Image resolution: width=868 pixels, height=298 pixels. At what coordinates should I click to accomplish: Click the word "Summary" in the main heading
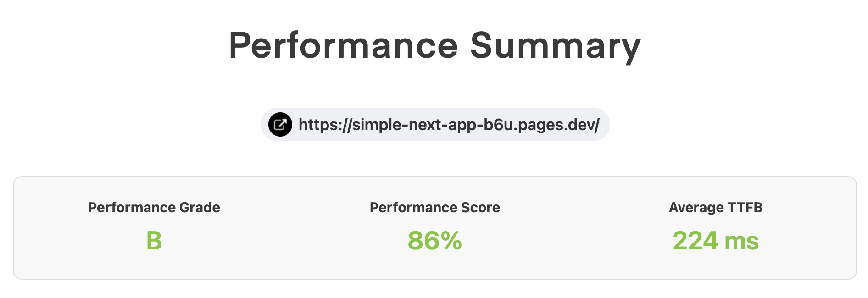pyautogui.click(x=555, y=46)
